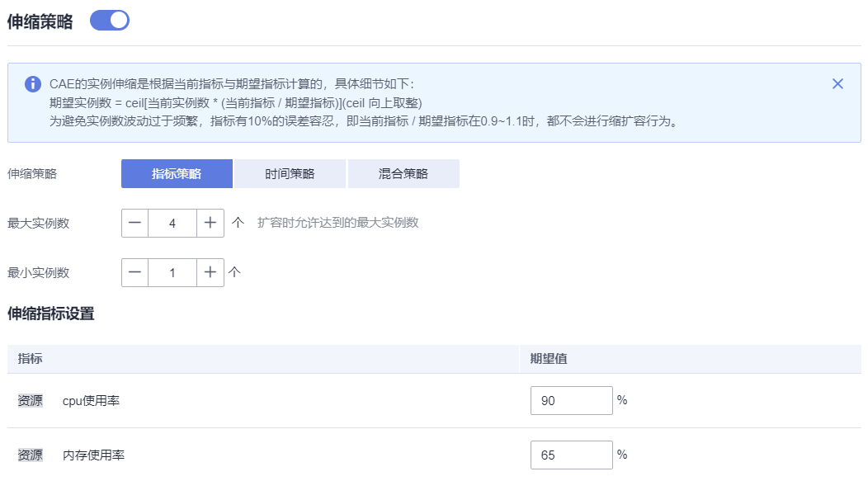Click the blue info icon in banner
The width and height of the screenshot is (868, 481).
33,84
